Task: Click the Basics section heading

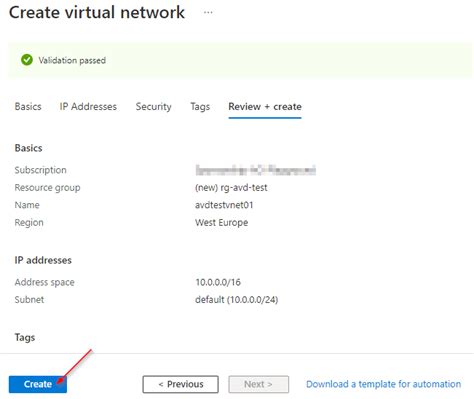Action: click(x=28, y=148)
